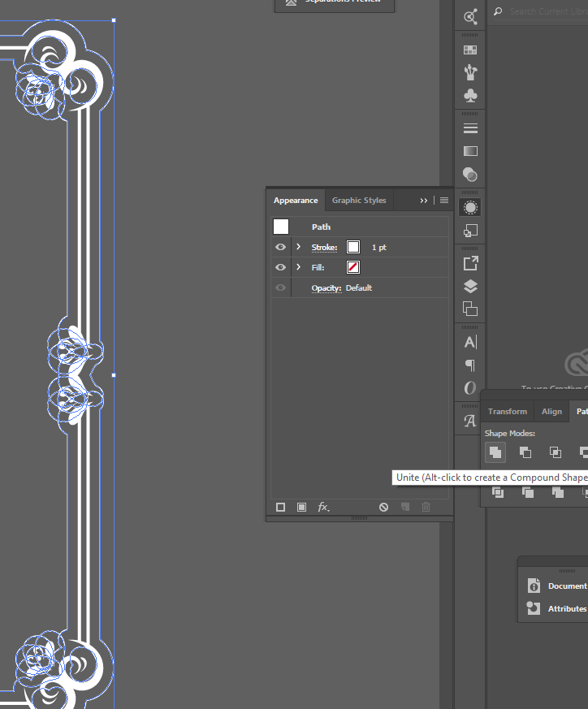Click Add New Stroke in Appearance panel
The image size is (588, 709).
click(x=280, y=508)
